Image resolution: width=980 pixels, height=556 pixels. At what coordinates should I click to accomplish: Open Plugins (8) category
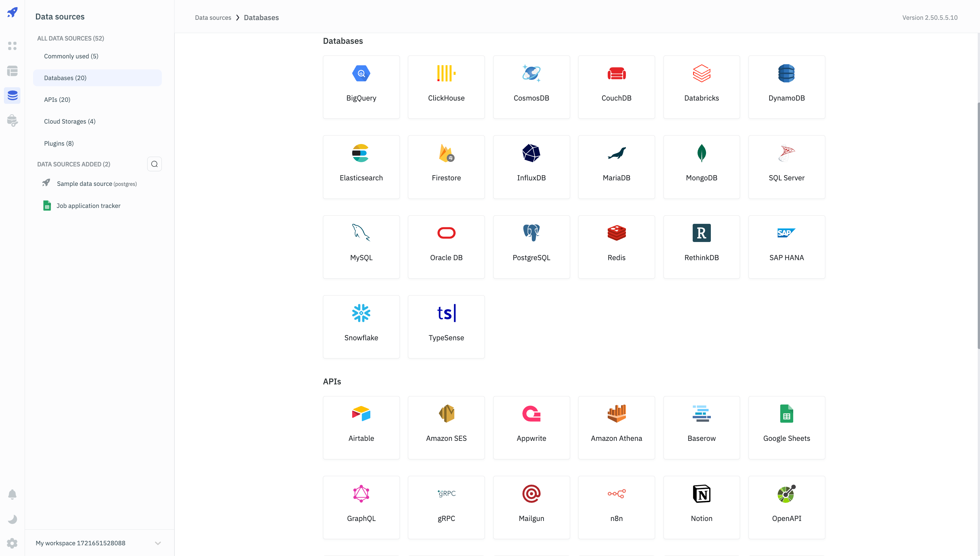click(x=97, y=144)
